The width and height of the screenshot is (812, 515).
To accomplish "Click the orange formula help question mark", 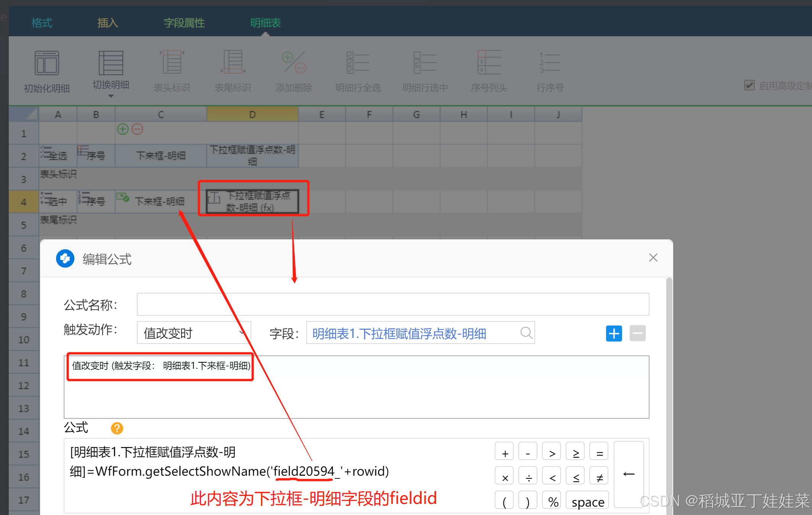I will pyautogui.click(x=117, y=428).
